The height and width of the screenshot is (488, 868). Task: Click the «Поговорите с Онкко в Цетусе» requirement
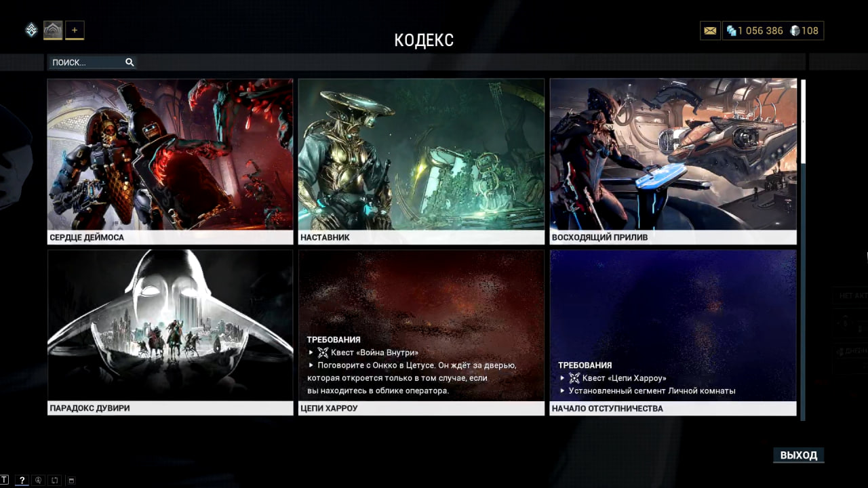[412, 378]
